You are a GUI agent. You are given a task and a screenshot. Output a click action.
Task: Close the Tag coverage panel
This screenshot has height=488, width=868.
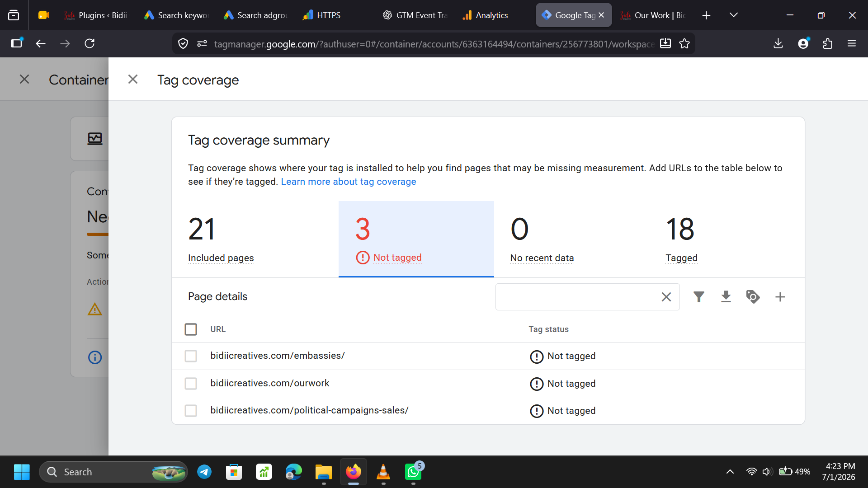(x=132, y=80)
